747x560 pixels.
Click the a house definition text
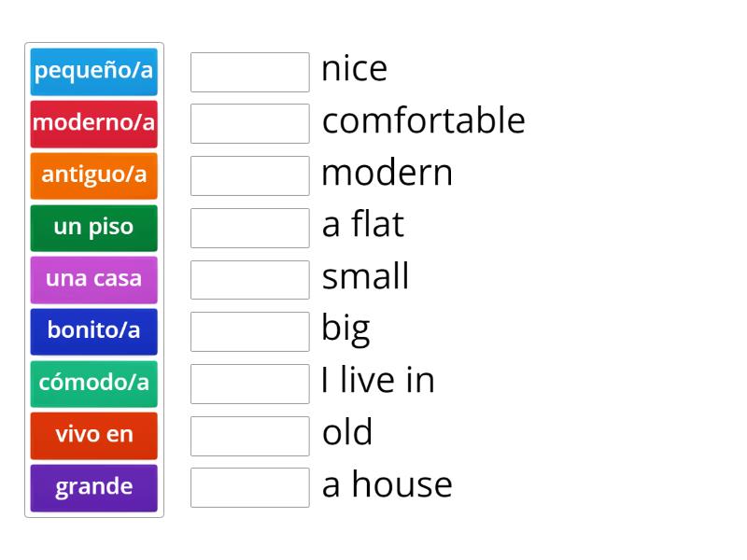click(387, 485)
